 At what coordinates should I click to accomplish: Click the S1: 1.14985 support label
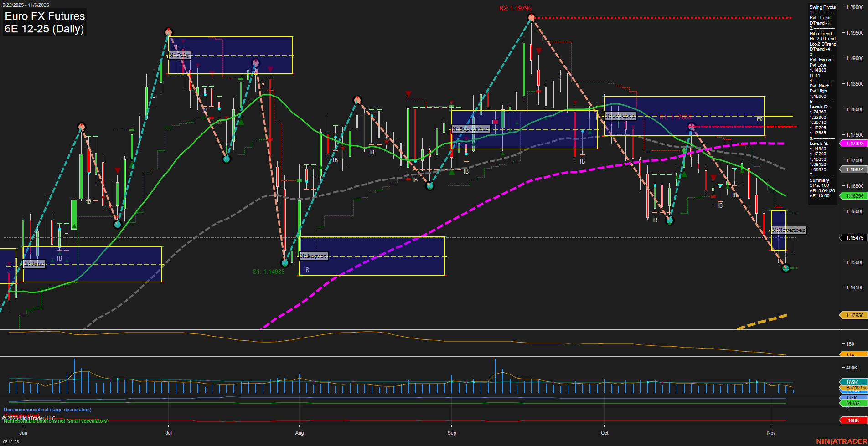click(x=269, y=272)
